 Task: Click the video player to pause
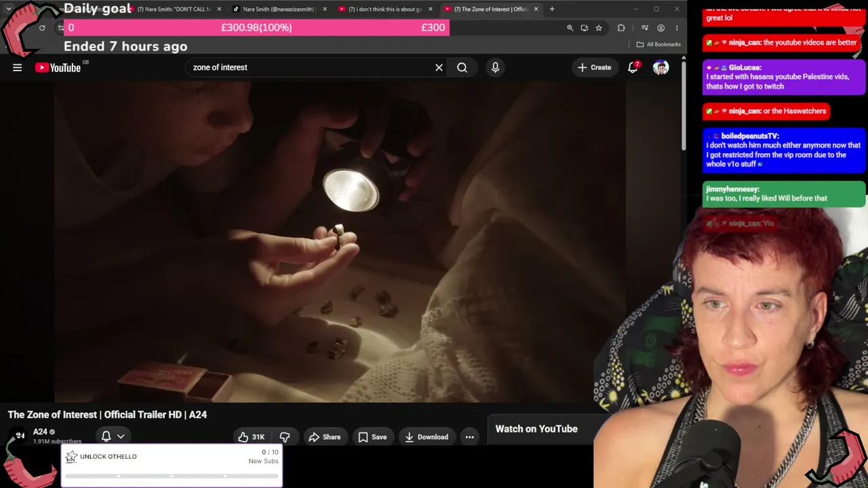(340, 241)
